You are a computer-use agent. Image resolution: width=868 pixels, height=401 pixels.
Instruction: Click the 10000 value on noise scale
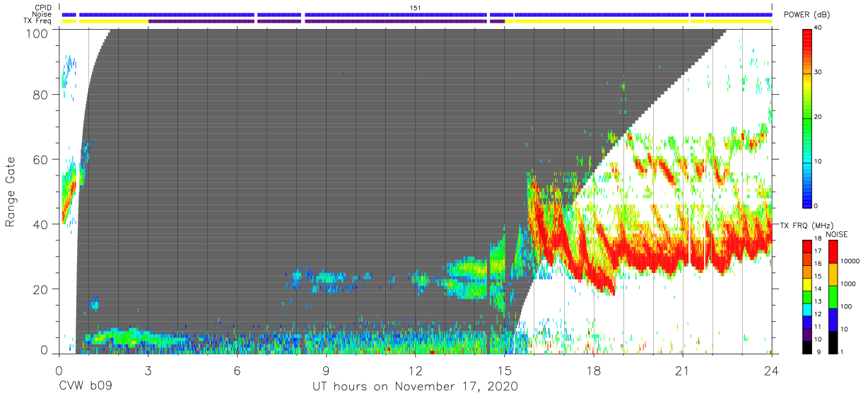[852, 261]
